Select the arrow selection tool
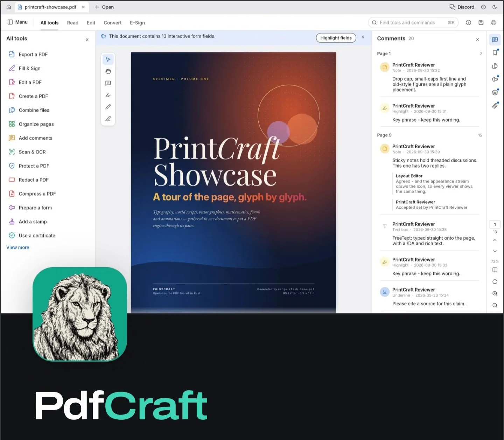Screen dimensions: 504x440 (108, 59)
